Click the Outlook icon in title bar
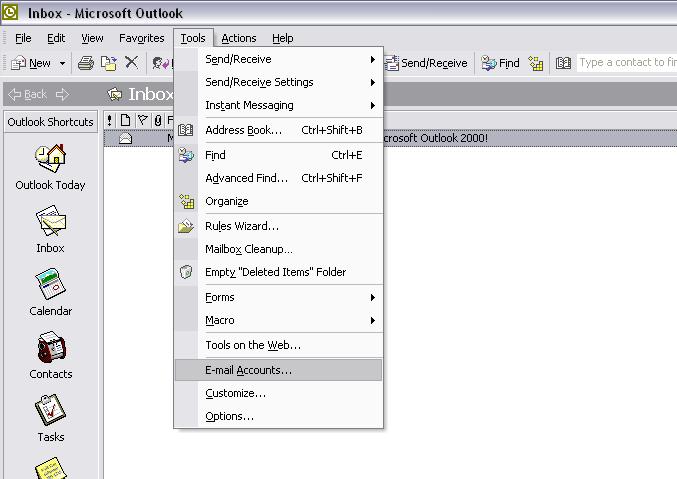 (9, 12)
